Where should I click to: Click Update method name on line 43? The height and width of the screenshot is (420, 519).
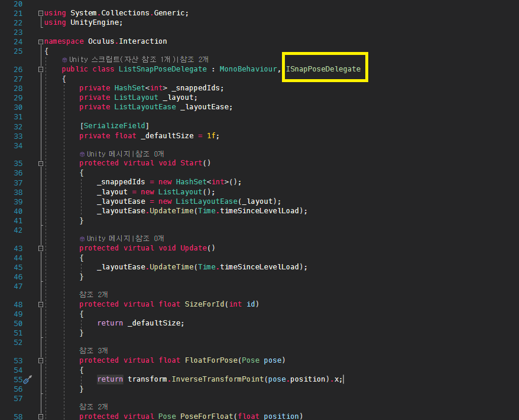[x=194, y=248]
